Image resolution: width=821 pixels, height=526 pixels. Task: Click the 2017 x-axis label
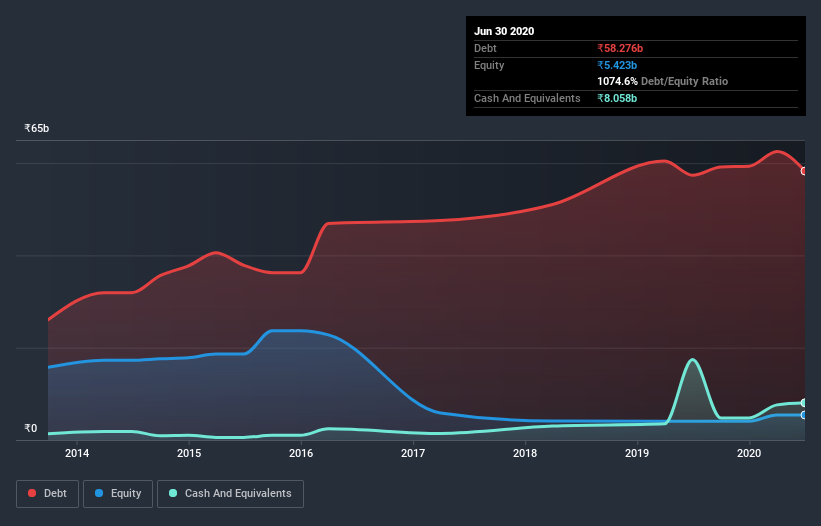413,453
